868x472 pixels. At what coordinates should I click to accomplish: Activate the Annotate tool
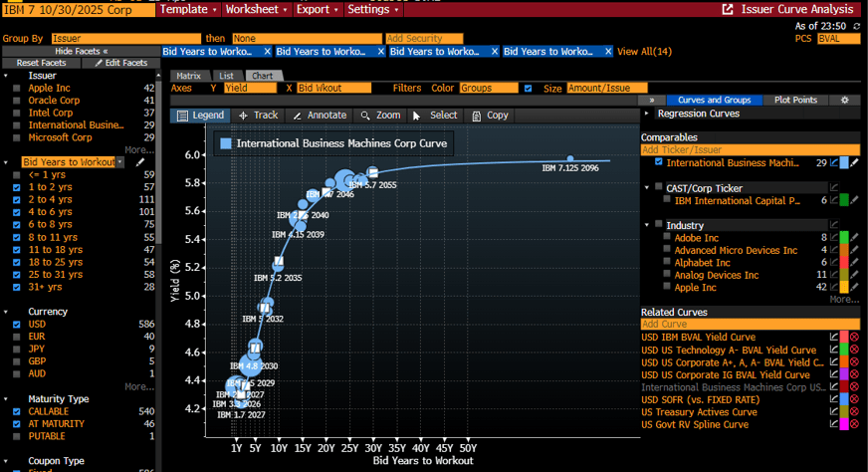(320, 116)
